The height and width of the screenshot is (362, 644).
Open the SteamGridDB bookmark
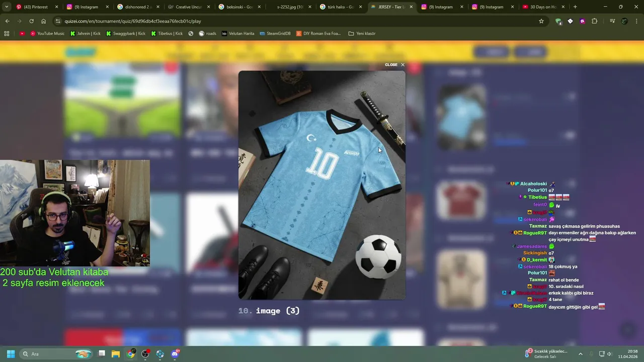tap(275, 33)
